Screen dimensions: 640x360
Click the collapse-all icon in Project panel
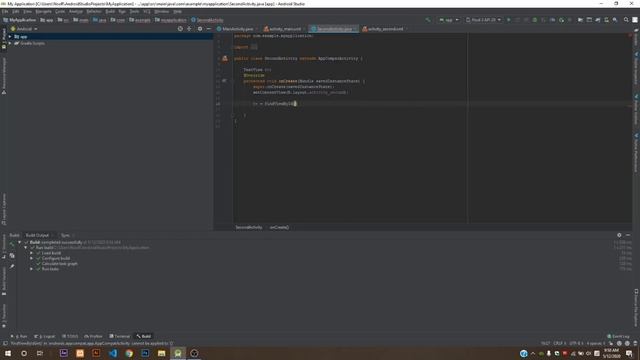pos(189,29)
